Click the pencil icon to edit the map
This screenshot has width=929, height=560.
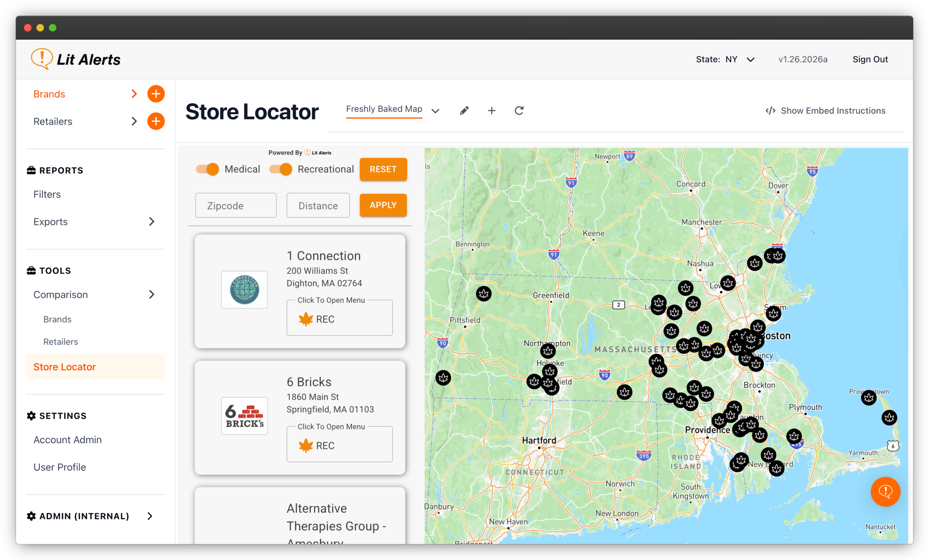(x=464, y=110)
